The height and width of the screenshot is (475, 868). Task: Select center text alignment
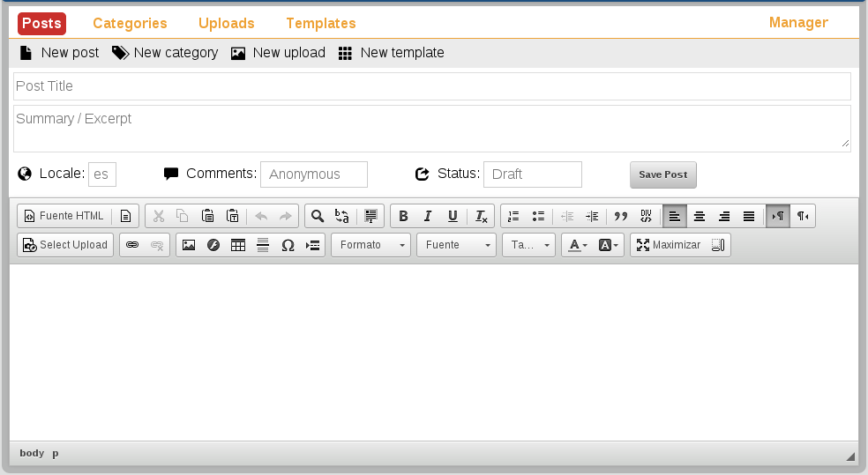[x=700, y=216]
